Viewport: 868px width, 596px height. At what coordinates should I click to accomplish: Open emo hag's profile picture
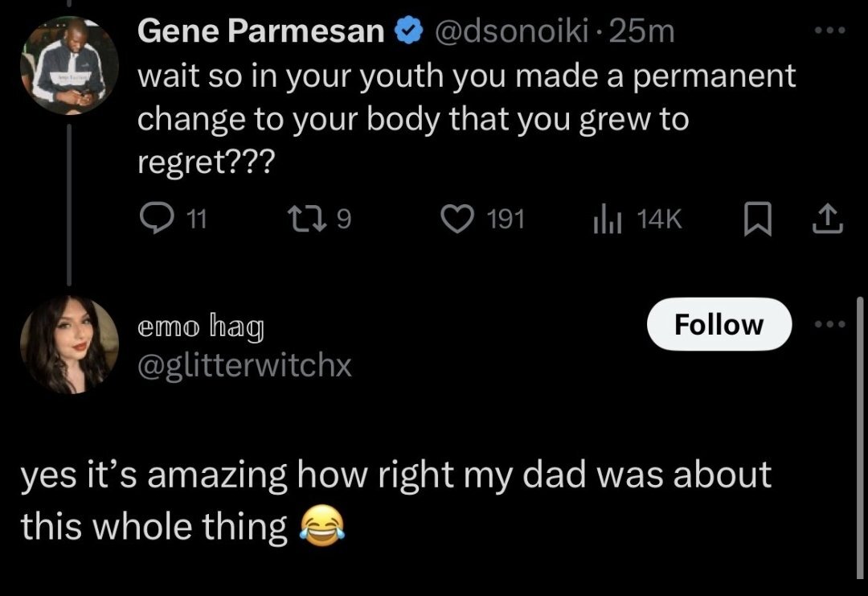pos(69,345)
